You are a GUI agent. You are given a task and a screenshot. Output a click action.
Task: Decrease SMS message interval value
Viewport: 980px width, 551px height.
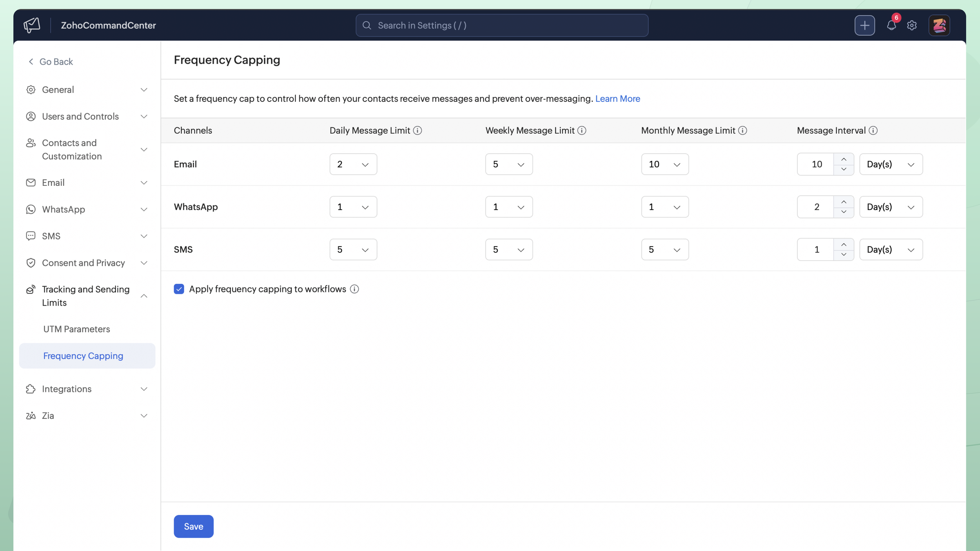point(844,255)
